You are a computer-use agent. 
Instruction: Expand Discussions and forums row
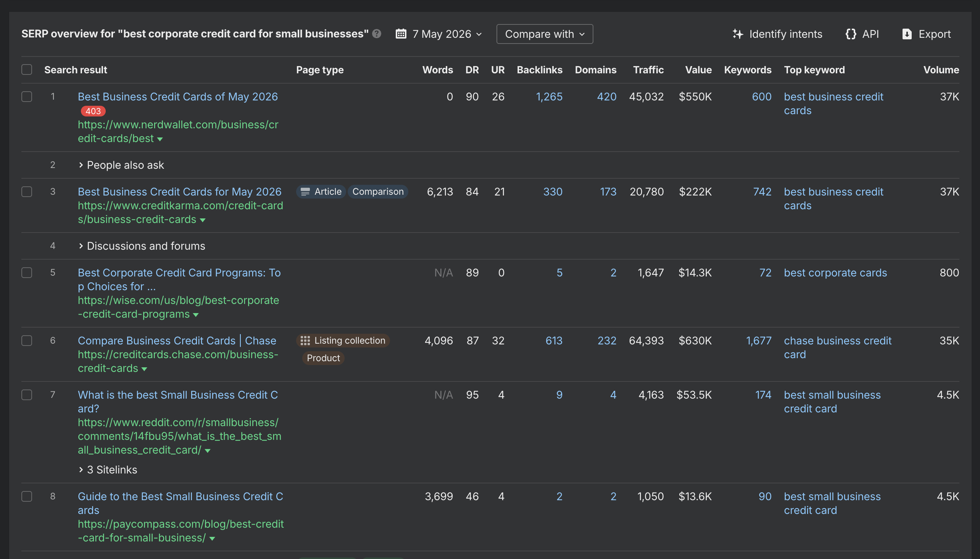point(142,246)
